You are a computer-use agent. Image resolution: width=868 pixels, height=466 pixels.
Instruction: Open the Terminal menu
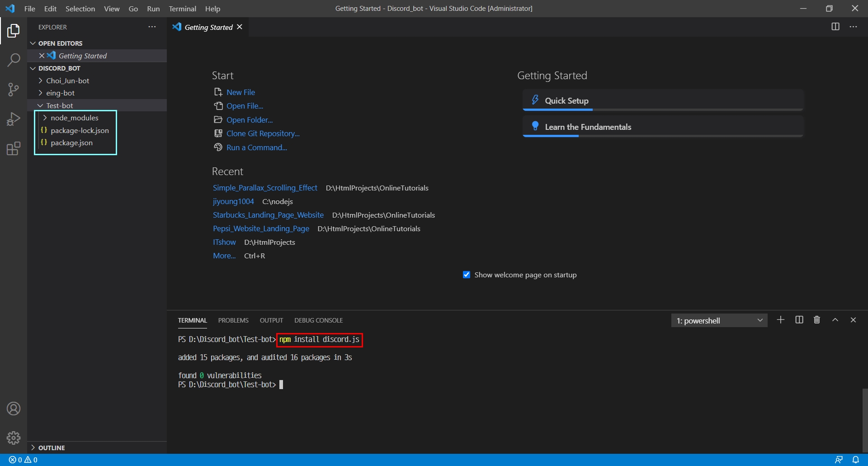(x=182, y=9)
